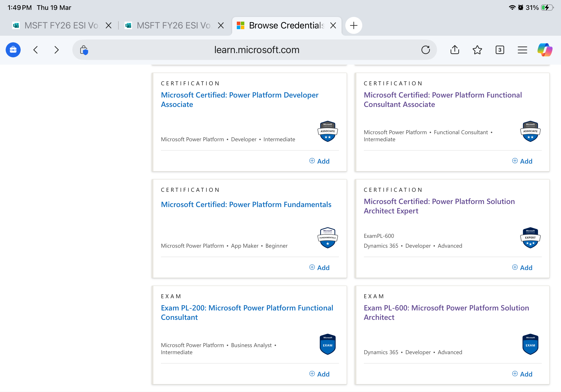The height and width of the screenshot is (392, 561).
Task: Switch to the second MSFT FY26 ESI tab
Action: (169, 25)
